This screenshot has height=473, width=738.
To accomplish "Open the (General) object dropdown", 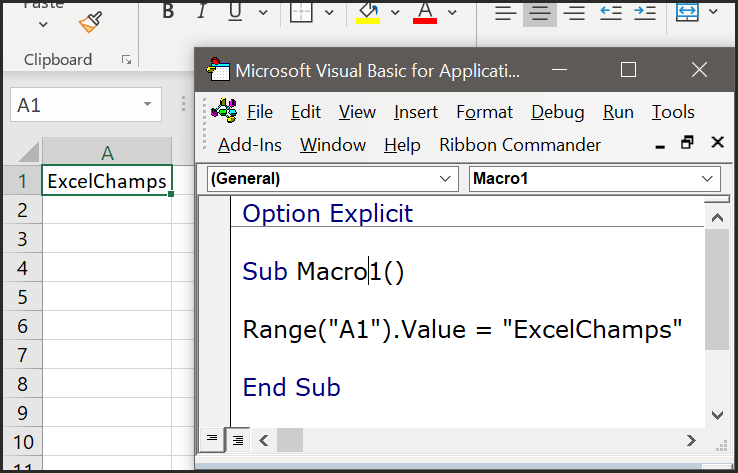I will pos(446,179).
